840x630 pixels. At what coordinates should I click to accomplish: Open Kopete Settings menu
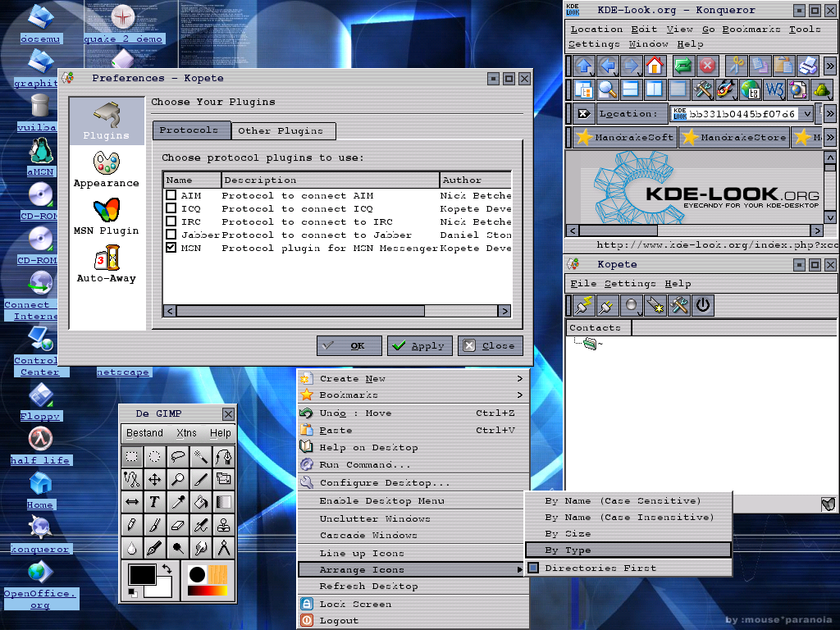click(630, 283)
